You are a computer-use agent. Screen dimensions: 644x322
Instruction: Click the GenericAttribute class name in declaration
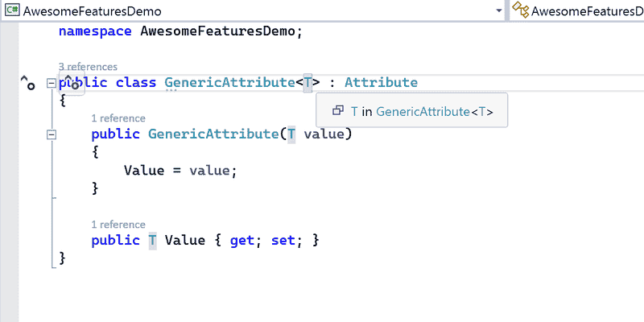(x=230, y=83)
